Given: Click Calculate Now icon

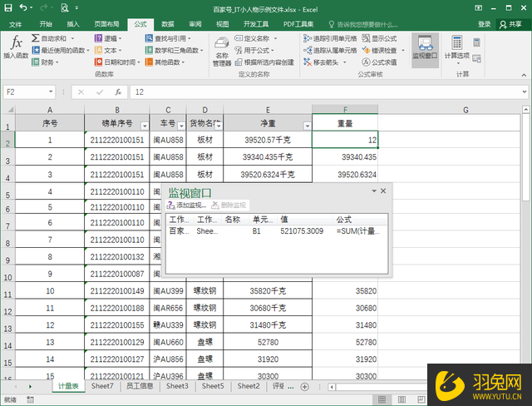Looking at the screenshot, I should click(476, 42).
